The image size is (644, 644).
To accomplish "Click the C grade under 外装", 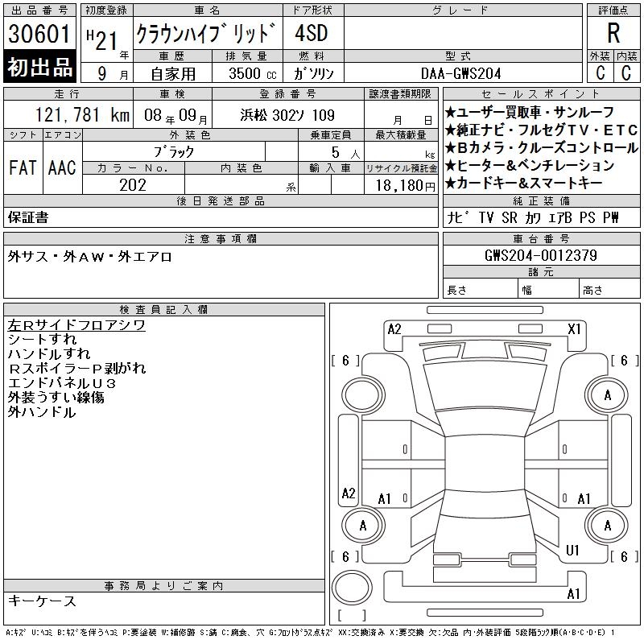I will click(600, 73).
